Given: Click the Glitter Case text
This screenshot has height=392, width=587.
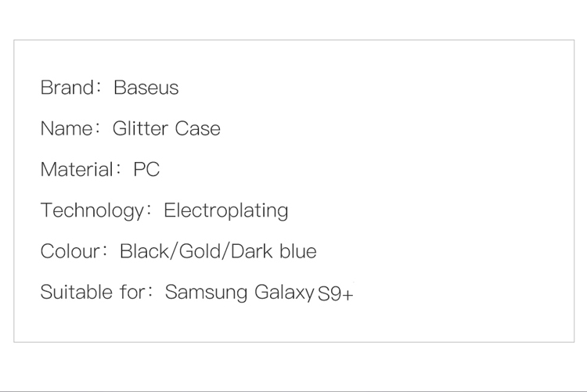Looking at the screenshot, I should pyautogui.click(x=166, y=129).
